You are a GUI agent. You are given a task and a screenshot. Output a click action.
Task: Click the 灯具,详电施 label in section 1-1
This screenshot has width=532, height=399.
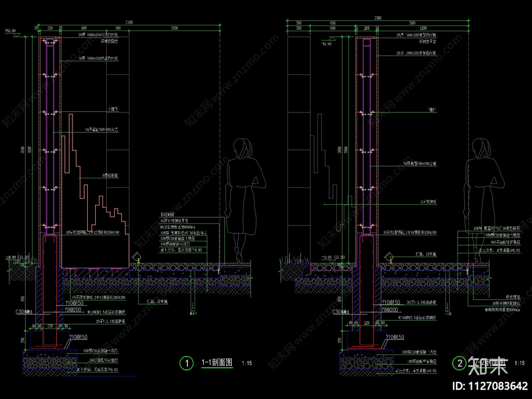(157, 302)
